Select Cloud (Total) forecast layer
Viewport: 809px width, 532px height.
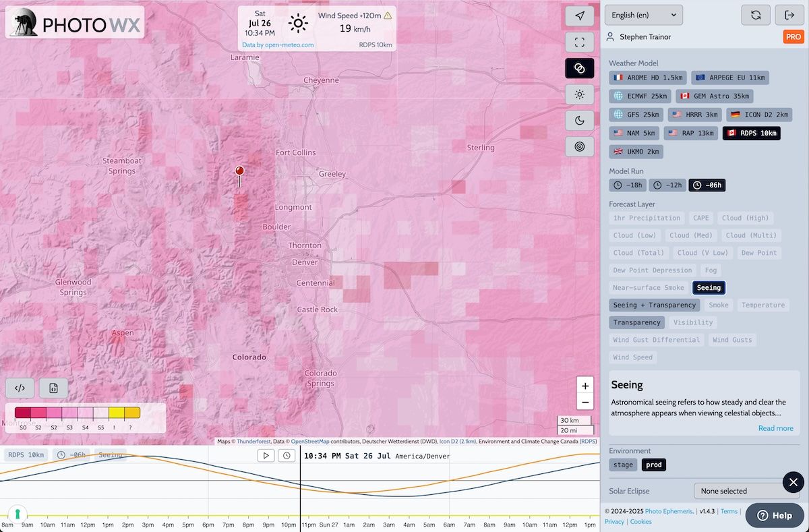638,253
